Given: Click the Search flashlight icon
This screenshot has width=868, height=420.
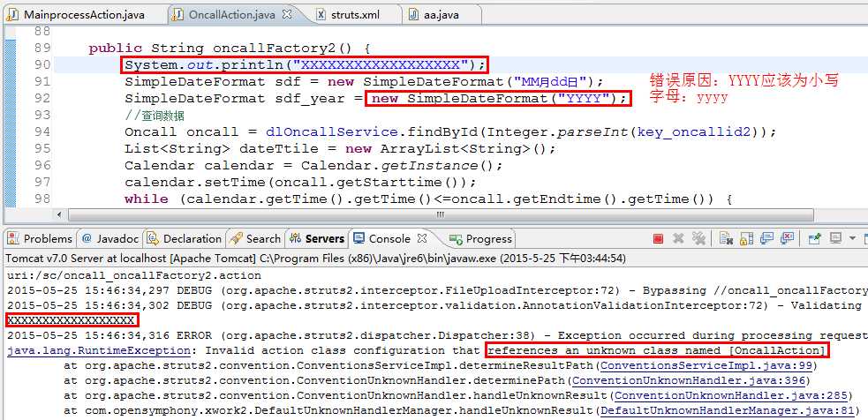Looking at the screenshot, I should 237,239.
